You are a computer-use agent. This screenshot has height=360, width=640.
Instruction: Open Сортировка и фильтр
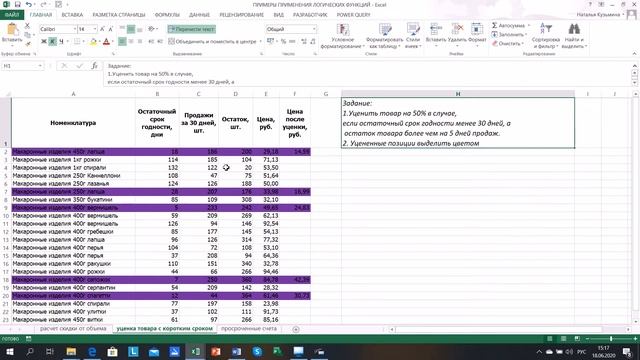[x=545, y=36]
